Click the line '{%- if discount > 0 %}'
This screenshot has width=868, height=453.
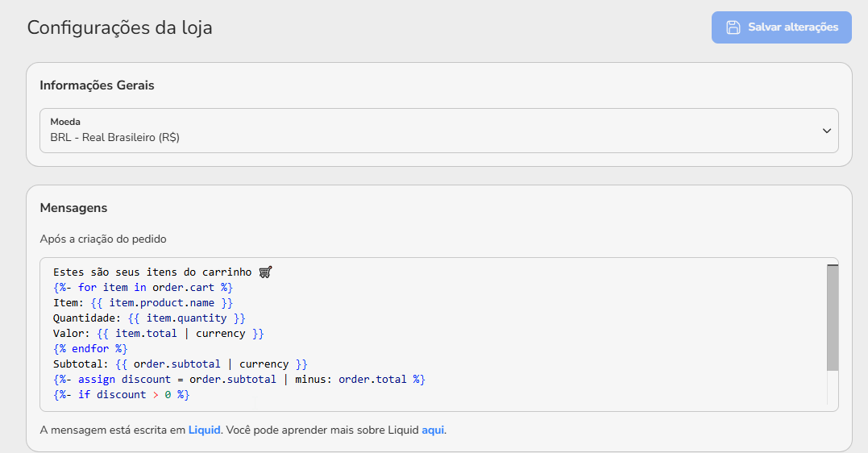(121, 395)
